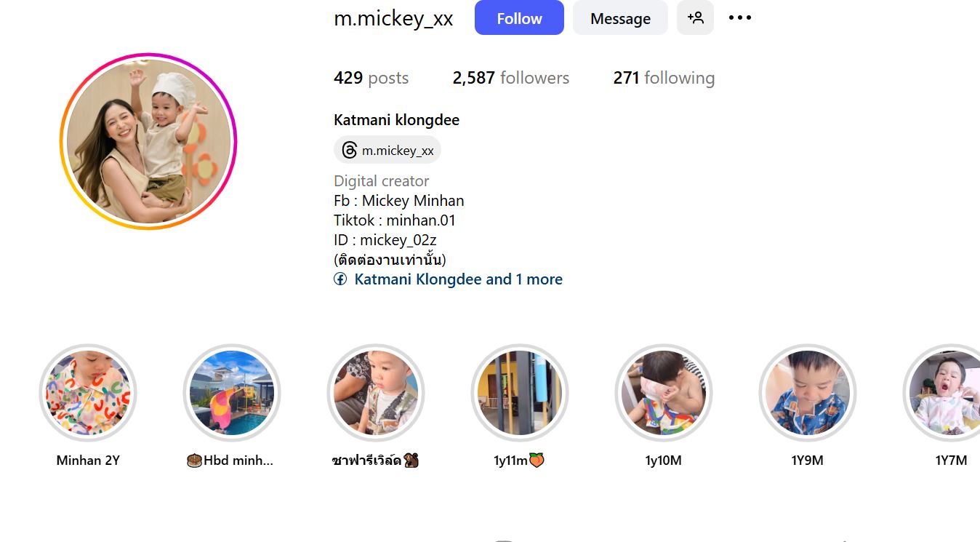Open the 1y10M highlight
Viewport: 980px width, 542px height.
coord(664,393)
